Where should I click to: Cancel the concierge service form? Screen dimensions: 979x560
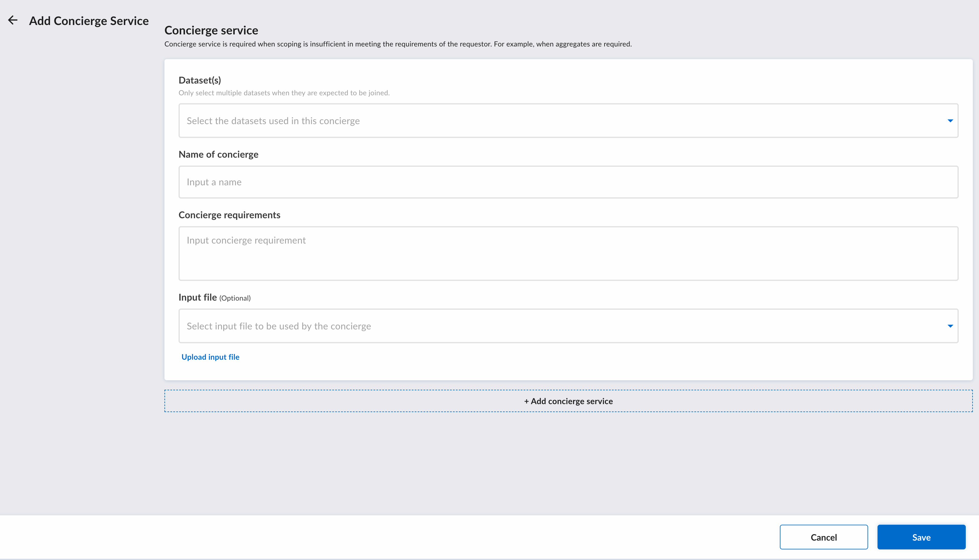click(824, 537)
